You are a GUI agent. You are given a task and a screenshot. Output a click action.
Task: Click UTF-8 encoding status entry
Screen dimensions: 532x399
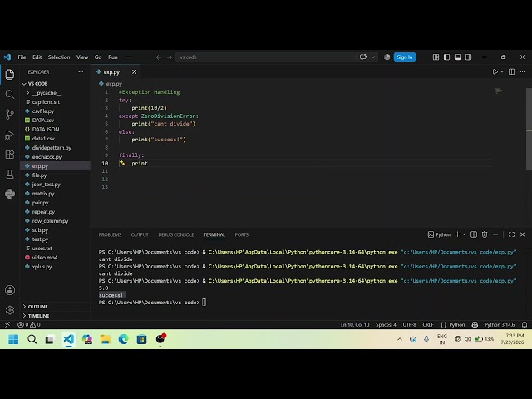(409, 325)
